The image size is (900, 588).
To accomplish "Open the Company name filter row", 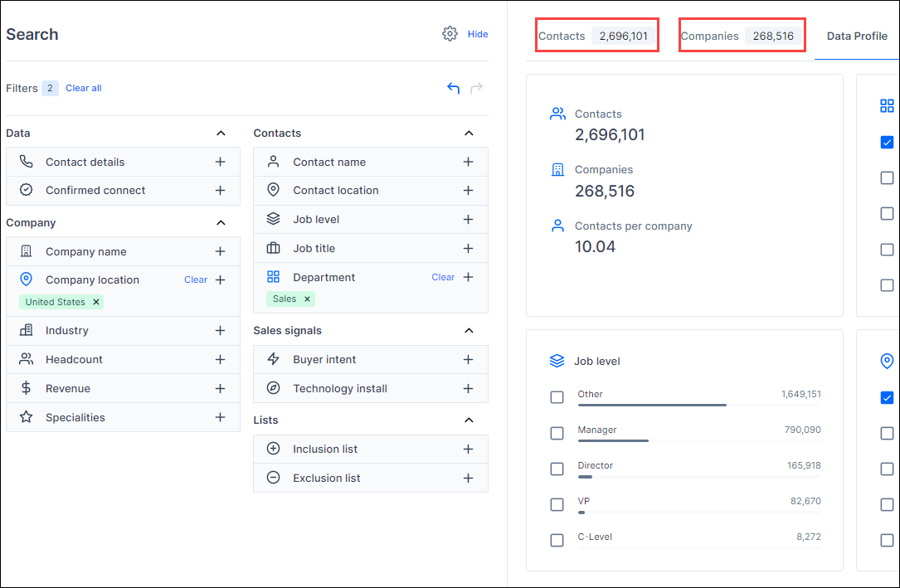I will (123, 251).
